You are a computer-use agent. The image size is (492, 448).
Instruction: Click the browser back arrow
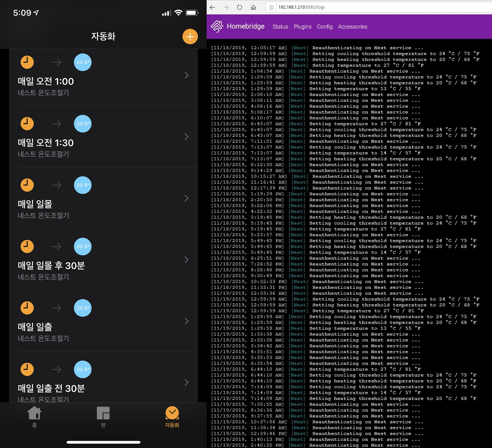[212, 7]
